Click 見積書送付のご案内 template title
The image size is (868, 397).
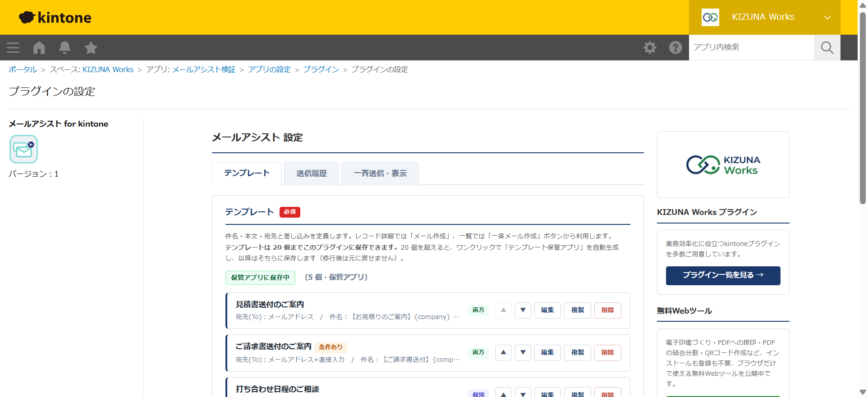pyautogui.click(x=270, y=304)
